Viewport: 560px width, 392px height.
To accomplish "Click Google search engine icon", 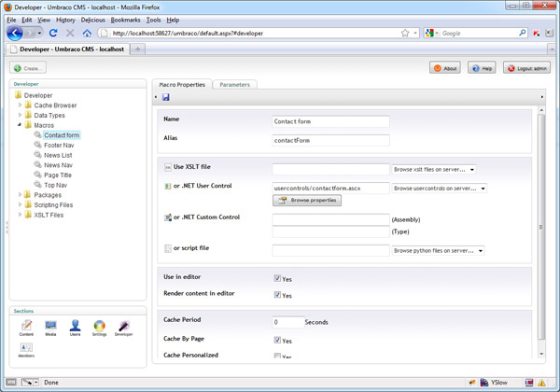I will (x=429, y=34).
